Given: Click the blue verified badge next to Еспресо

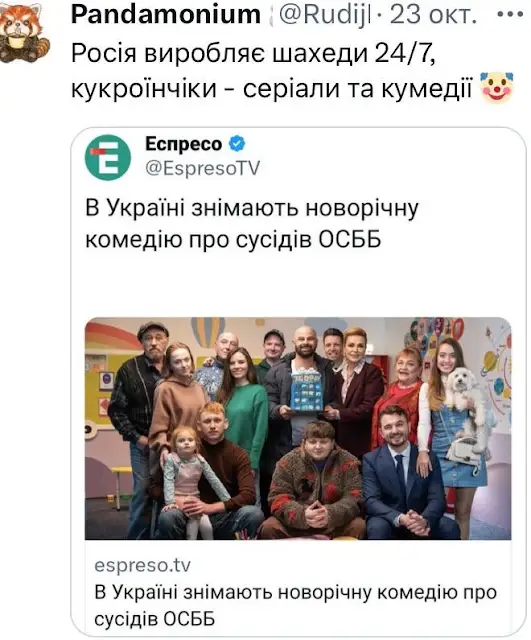Looking at the screenshot, I should point(237,144).
